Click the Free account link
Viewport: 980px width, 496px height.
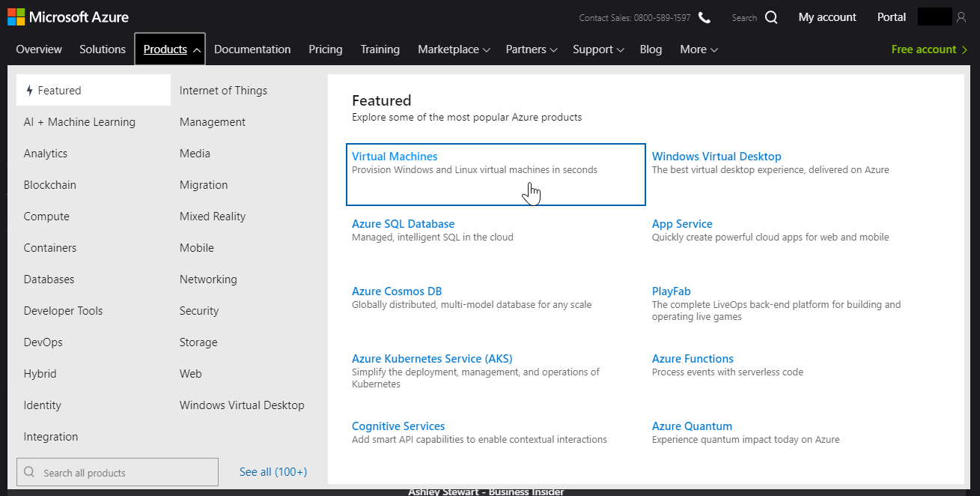[929, 49]
